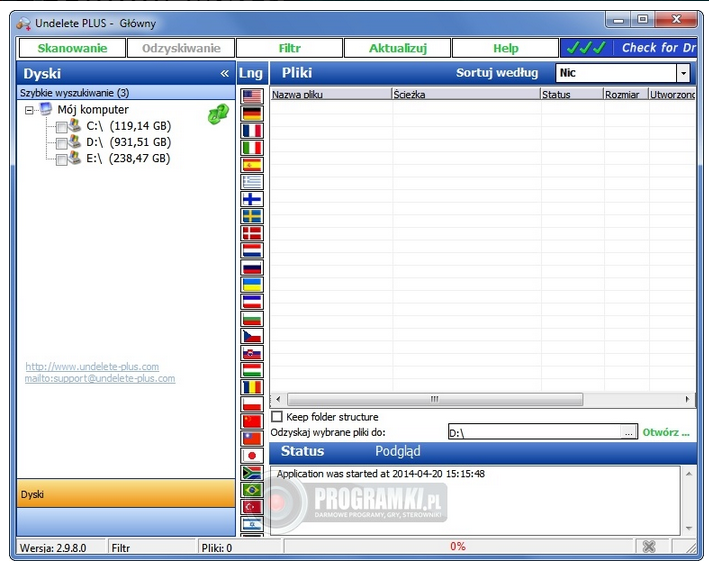This screenshot has width=709, height=565.
Task: Switch to the Podgląd tab
Action: click(397, 451)
